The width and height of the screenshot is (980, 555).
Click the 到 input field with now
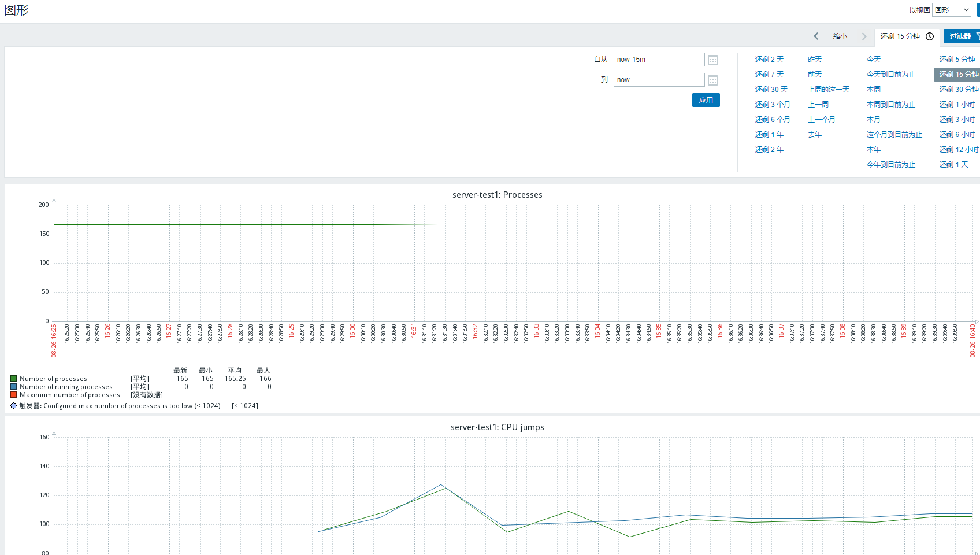(659, 80)
